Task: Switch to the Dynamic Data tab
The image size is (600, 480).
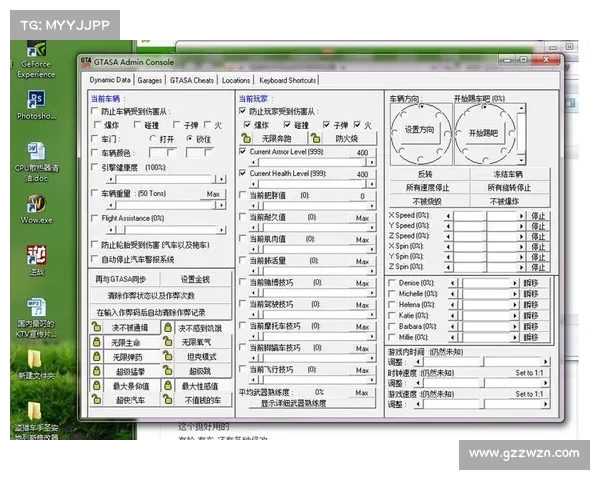Action: tap(110, 80)
